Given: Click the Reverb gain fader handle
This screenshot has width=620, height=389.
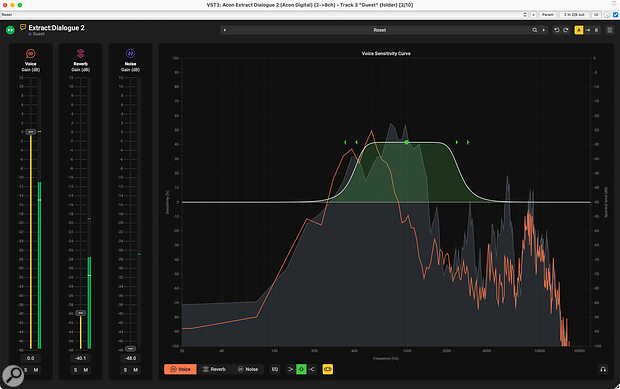Looking at the screenshot, I should [x=80, y=313].
